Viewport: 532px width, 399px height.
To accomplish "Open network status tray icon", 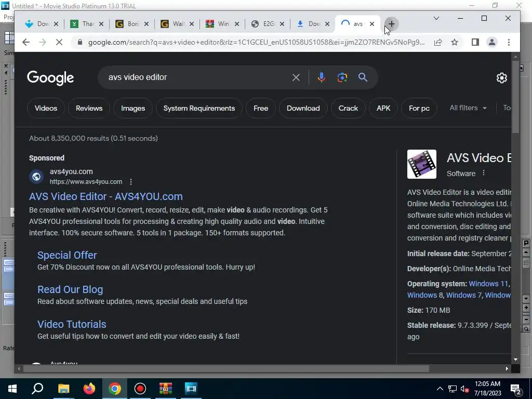I will tap(453, 389).
